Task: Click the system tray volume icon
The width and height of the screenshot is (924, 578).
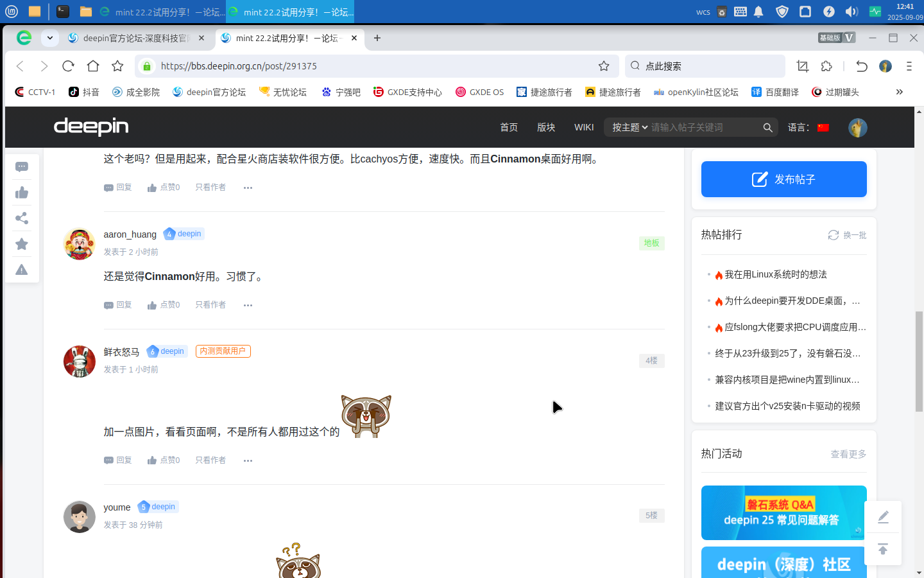Action: tap(851, 12)
